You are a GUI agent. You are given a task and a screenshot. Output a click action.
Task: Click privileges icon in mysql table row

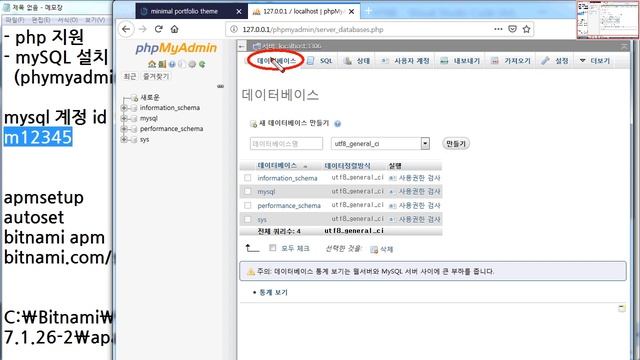(x=392, y=191)
